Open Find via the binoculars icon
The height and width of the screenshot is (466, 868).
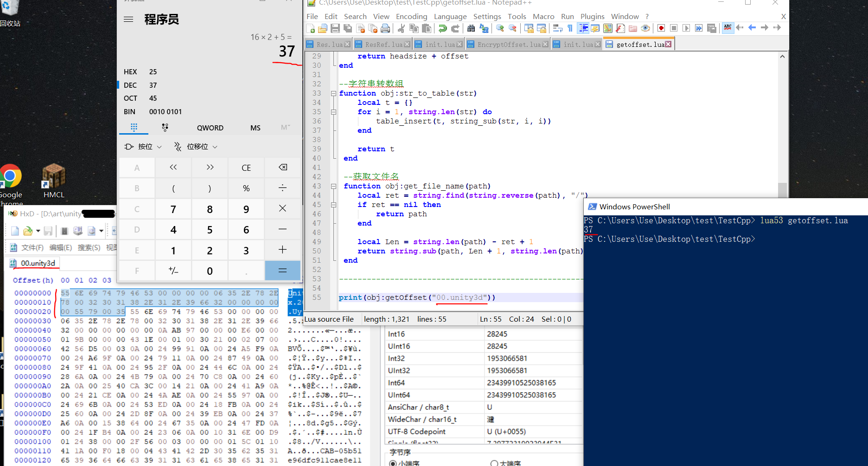tap(471, 28)
